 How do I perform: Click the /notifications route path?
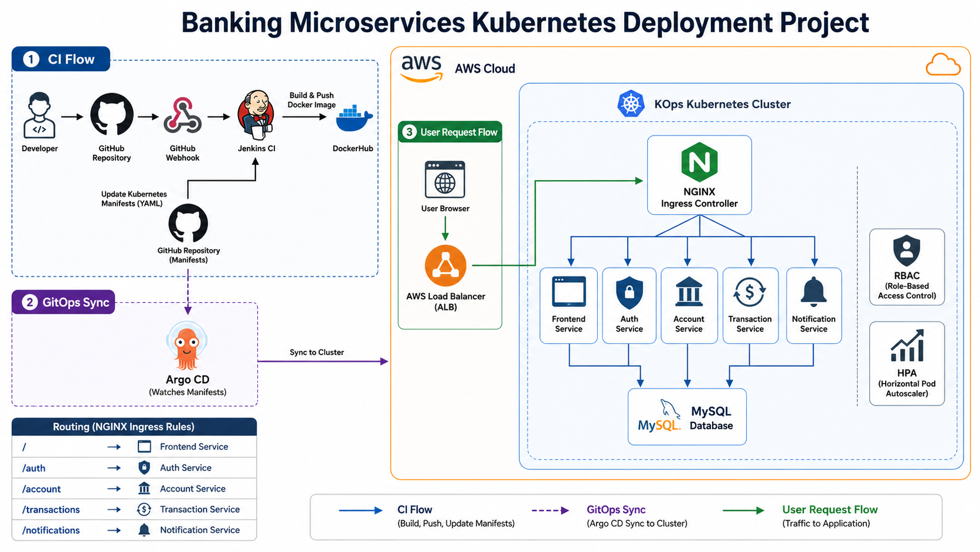[x=51, y=530]
